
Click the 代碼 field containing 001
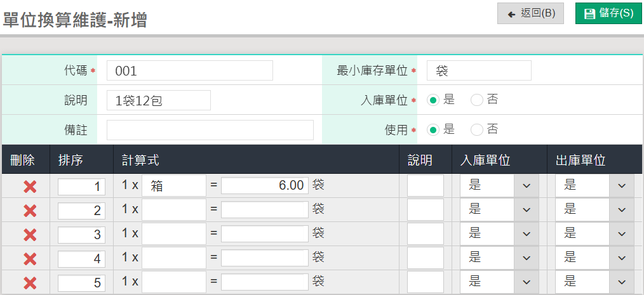point(189,71)
